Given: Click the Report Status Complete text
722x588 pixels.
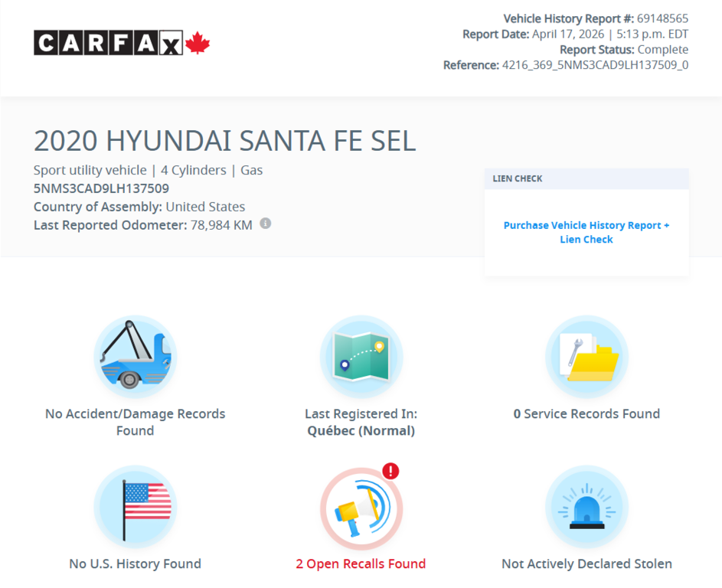Looking at the screenshot, I should click(x=624, y=49).
